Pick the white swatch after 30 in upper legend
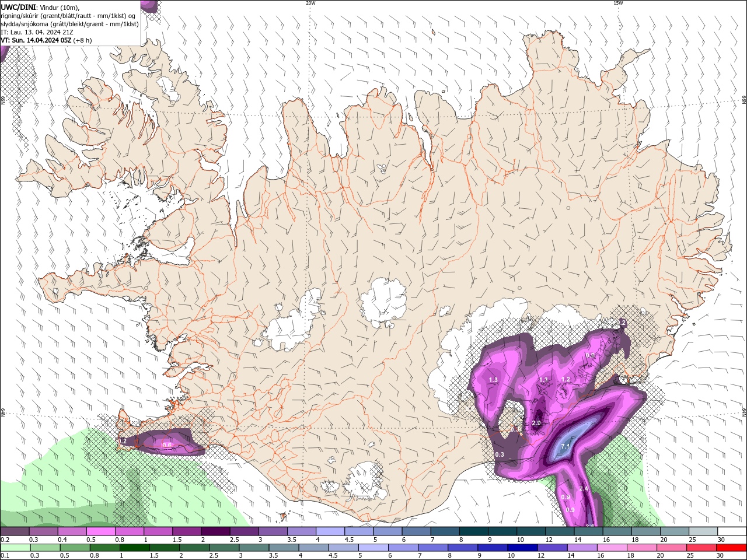 pos(732,531)
